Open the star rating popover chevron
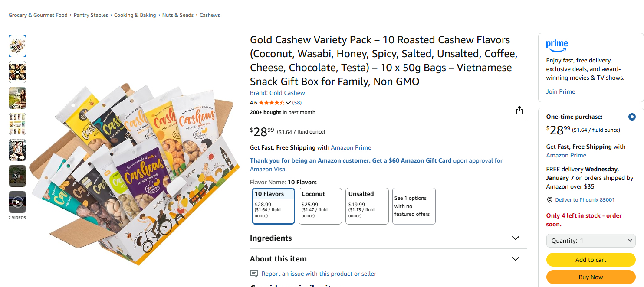644x287 pixels. point(288,103)
